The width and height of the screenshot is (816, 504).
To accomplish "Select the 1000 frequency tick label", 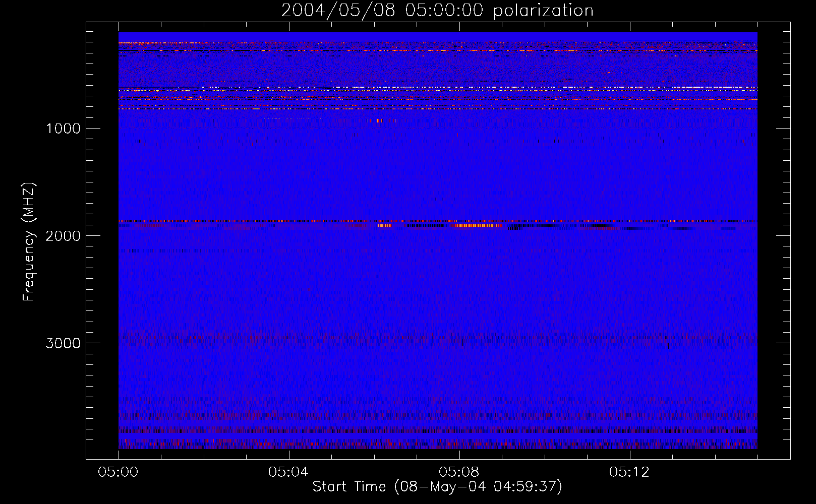I will (63, 129).
